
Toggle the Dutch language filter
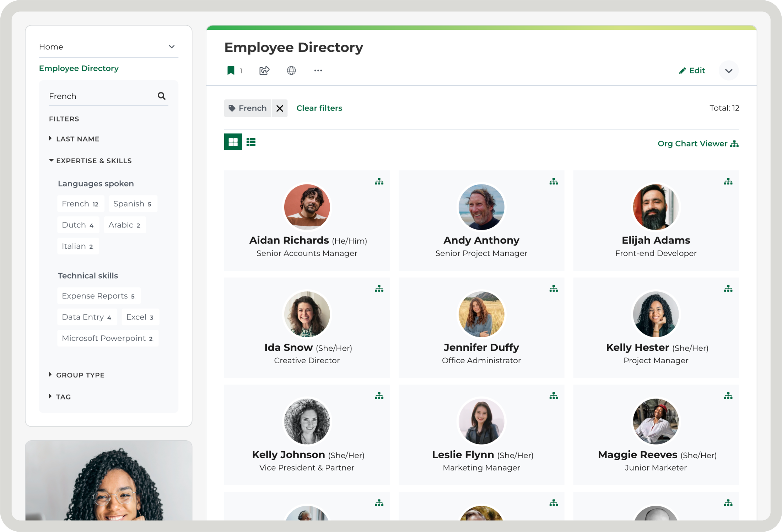pyautogui.click(x=78, y=225)
